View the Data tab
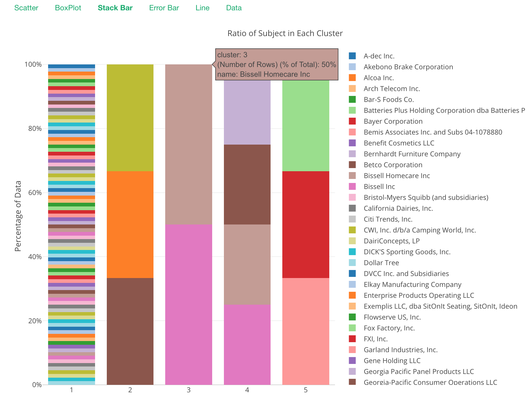The image size is (532, 398). (x=234, y=8)
